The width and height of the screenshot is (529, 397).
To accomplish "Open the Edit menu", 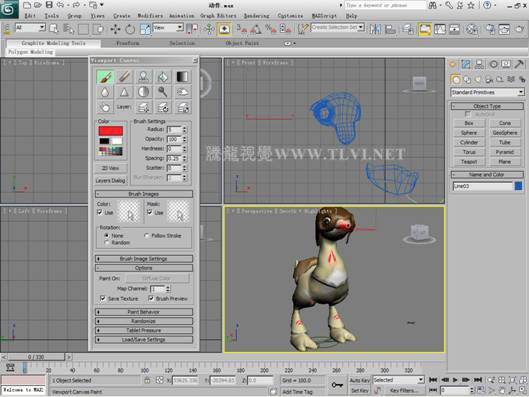I will click(30, 16).
